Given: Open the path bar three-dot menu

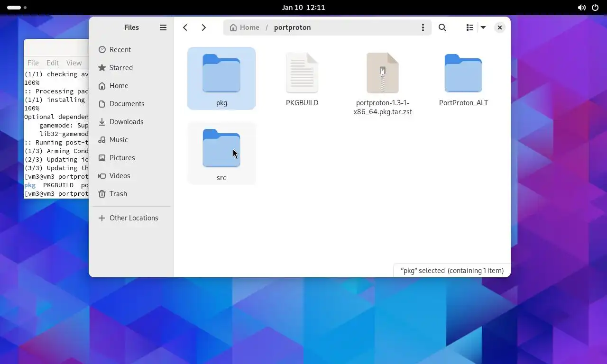Looking at the screenshot, I should 423,27.
